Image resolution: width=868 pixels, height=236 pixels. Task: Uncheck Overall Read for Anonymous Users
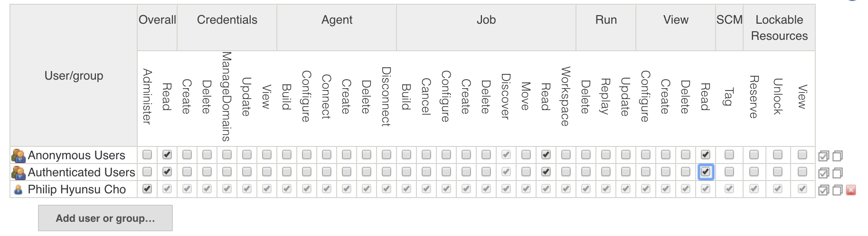pos(167,154)
